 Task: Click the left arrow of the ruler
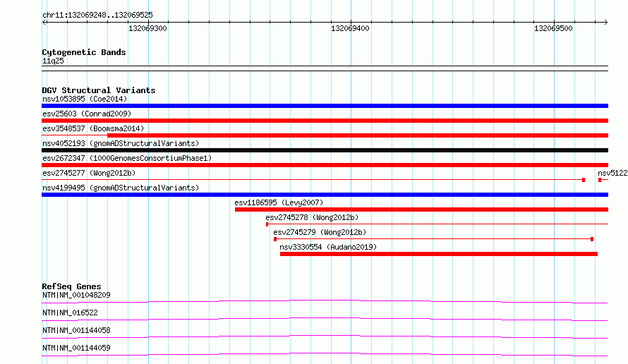tap(44, 22)
